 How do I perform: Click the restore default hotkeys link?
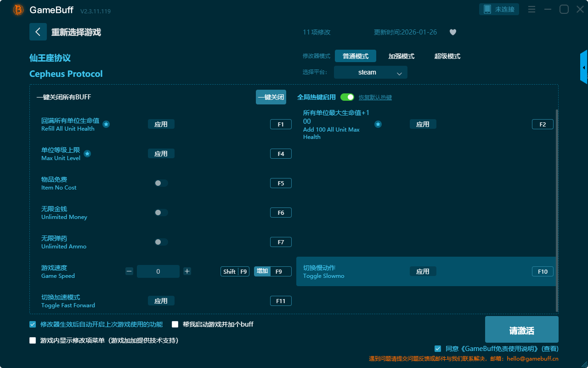[x=375, y=98]
